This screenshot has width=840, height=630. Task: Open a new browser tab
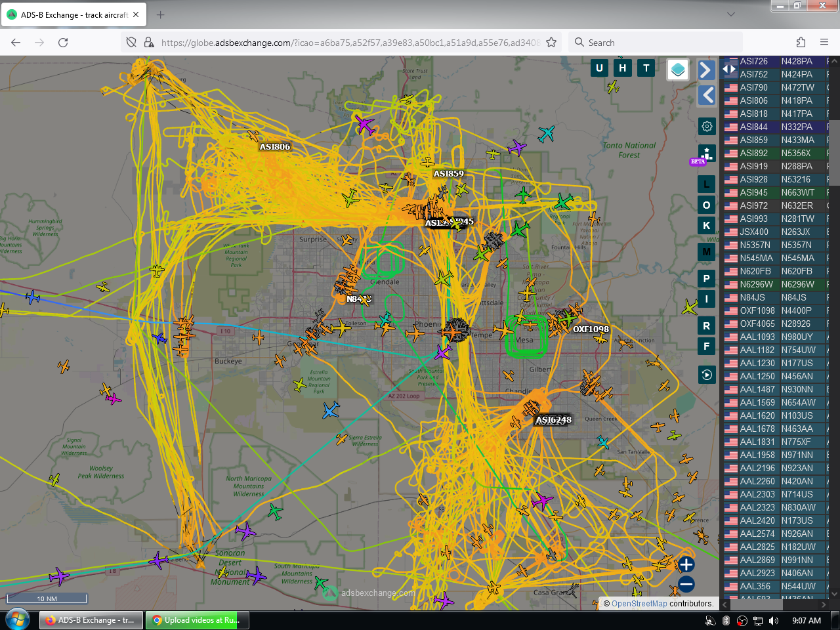coord(161,14)
